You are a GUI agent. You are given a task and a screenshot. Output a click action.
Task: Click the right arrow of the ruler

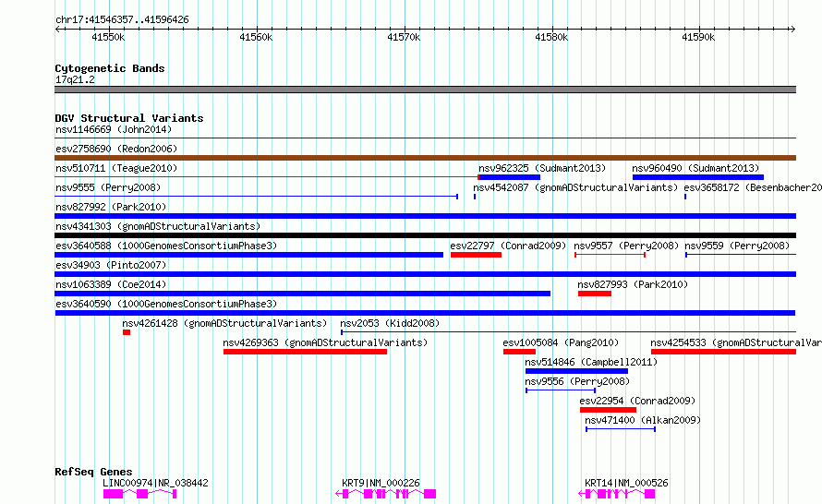point(792,29)
